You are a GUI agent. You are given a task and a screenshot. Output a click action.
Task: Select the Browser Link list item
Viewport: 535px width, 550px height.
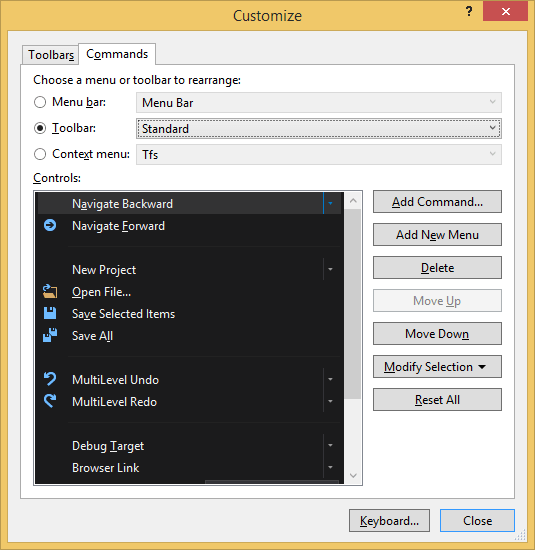189,467
